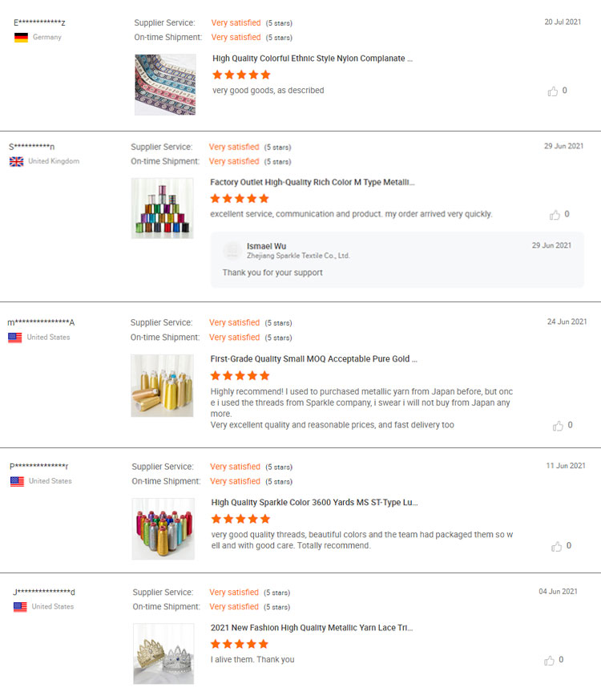This screenshot has height=700, width=601.
Task: Open "High Quality Colorful Ethnic Style Nylon" link
Action: (x=313, y=59)
